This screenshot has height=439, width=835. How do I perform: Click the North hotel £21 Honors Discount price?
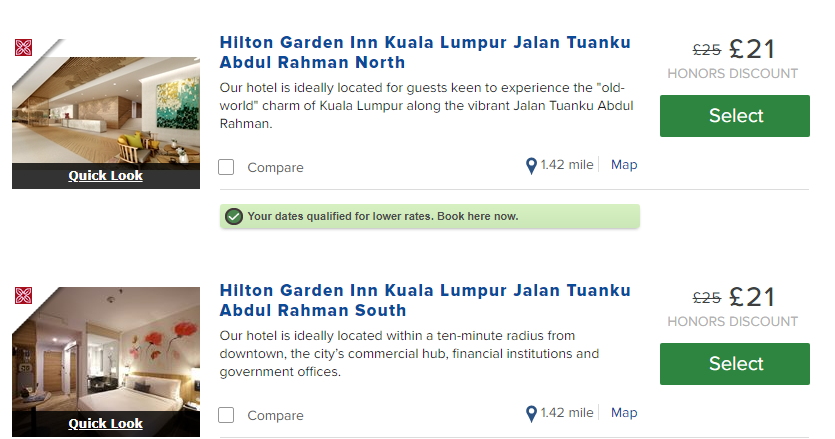[x=752, y=49]
